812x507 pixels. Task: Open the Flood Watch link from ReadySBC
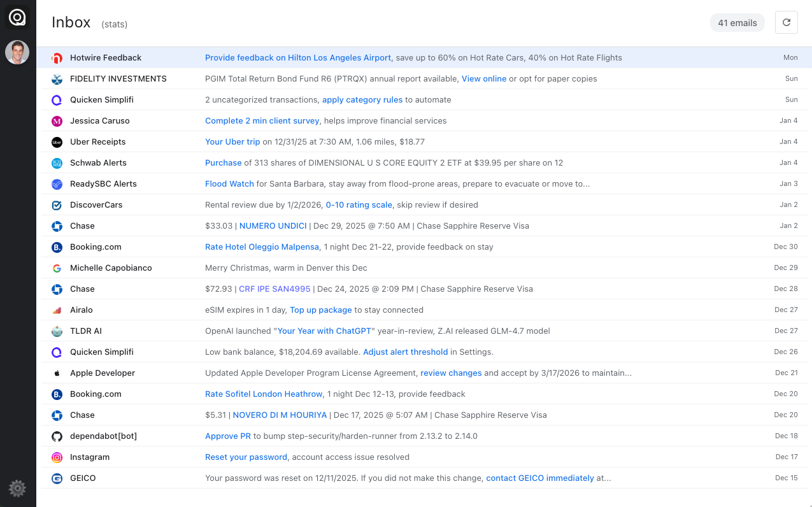229,183
